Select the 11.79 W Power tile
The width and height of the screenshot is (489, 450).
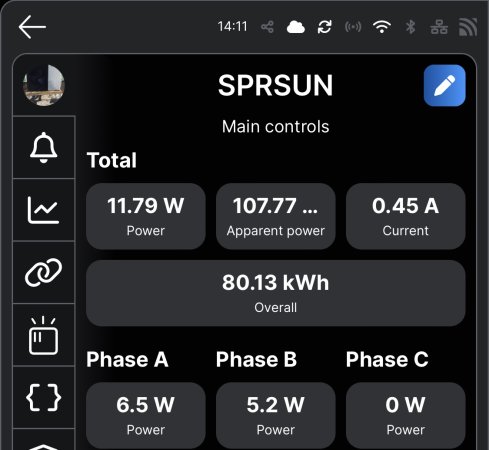tap(146, 216)
